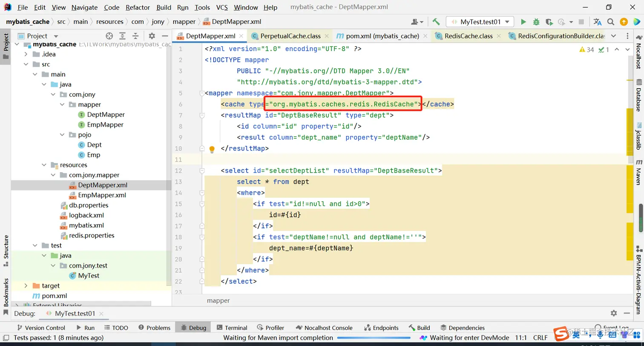644x346 pixels.
Task: Switch to the PerpetualCache.class tab
Action: point(291,36)
